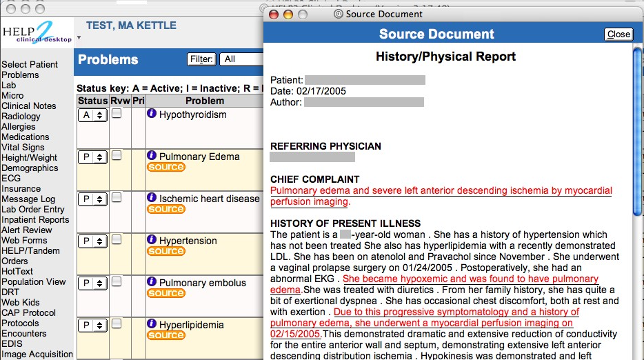Viewport: 644px width, 360px height.
Task: Open the Filter dropdown set to All
Action: (241, 59)
